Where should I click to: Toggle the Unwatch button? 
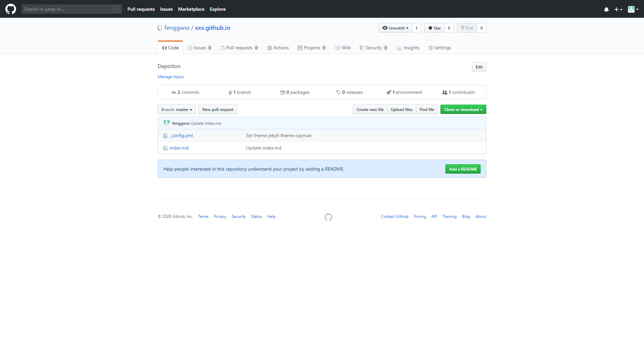(x=395, y=28)
